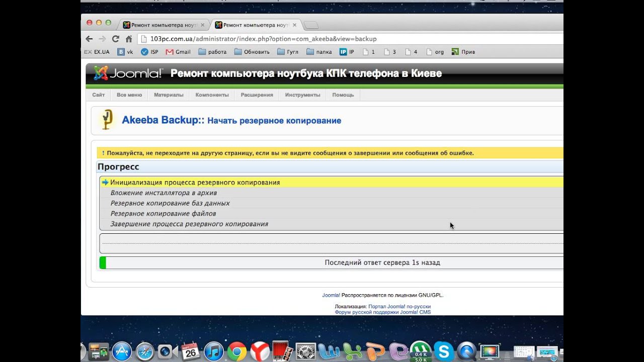Expand the Обновить bookmarks folder
The height and width of the screenshot is (362, 644).
[x=252, y=52]
